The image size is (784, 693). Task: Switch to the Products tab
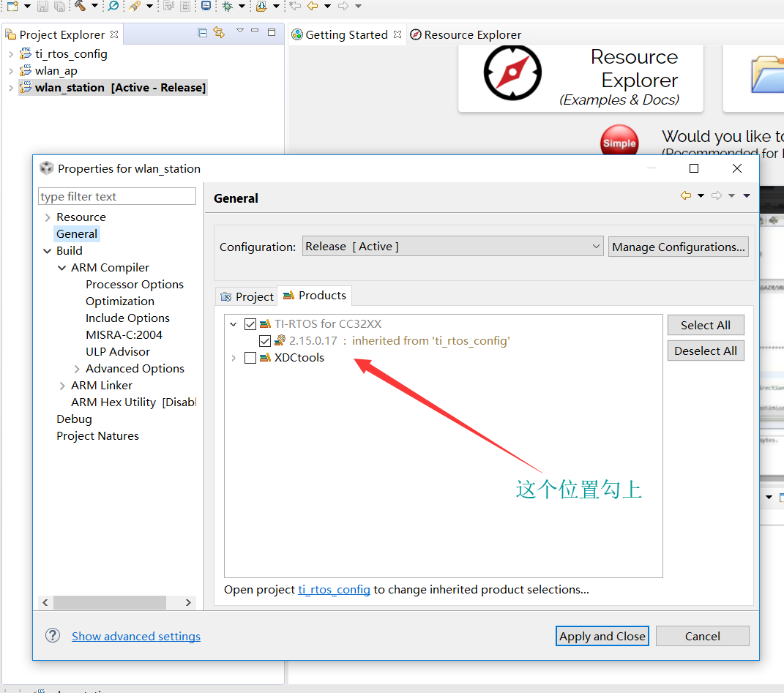pyautogui.click(x=315, y=296)
